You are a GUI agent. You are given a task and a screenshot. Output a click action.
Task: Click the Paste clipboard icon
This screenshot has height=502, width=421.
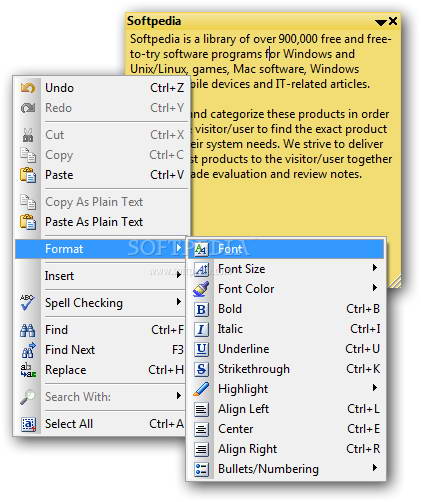(28, 175)
